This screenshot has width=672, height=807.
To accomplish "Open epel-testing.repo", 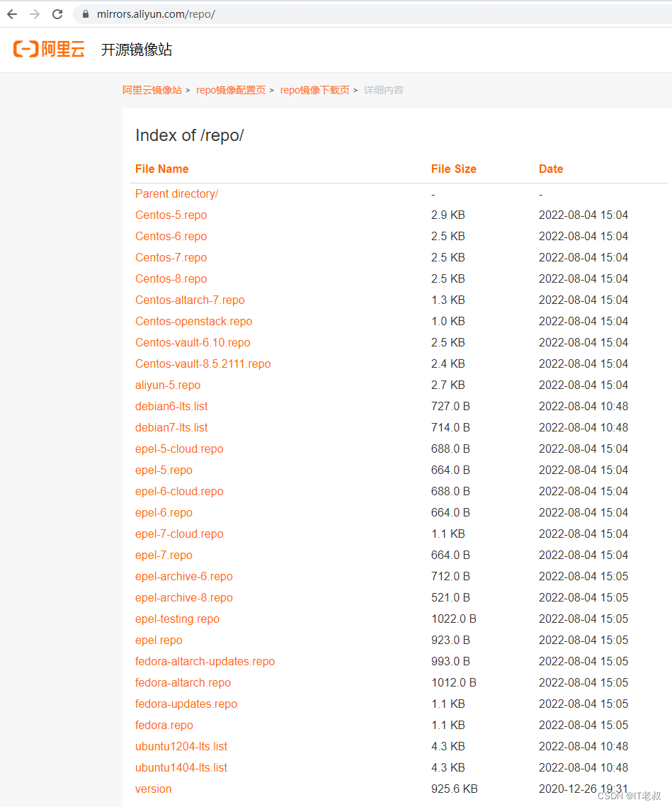I will point(177,619).
